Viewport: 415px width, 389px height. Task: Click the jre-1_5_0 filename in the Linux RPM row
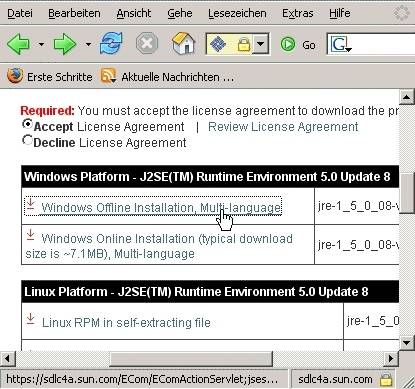[373, 321]
